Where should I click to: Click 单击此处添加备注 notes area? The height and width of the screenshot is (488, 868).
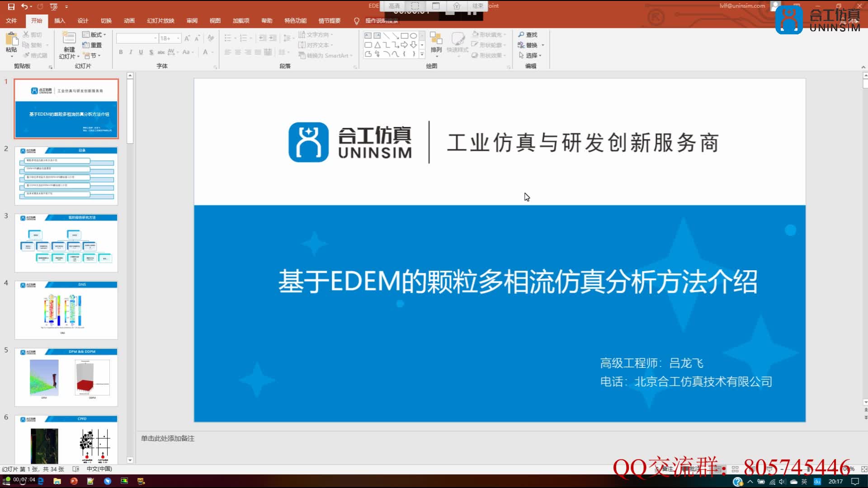pos(168,438)
